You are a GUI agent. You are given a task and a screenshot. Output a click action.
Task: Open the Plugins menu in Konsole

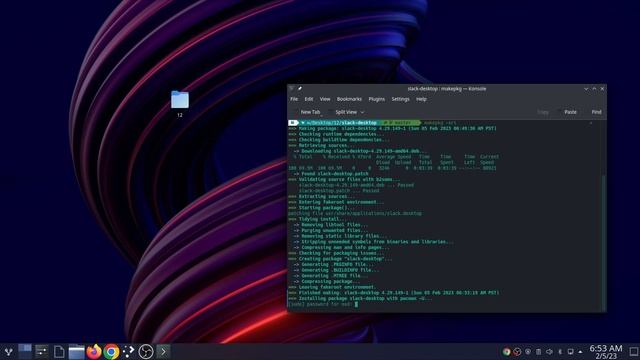pos(376,99)
